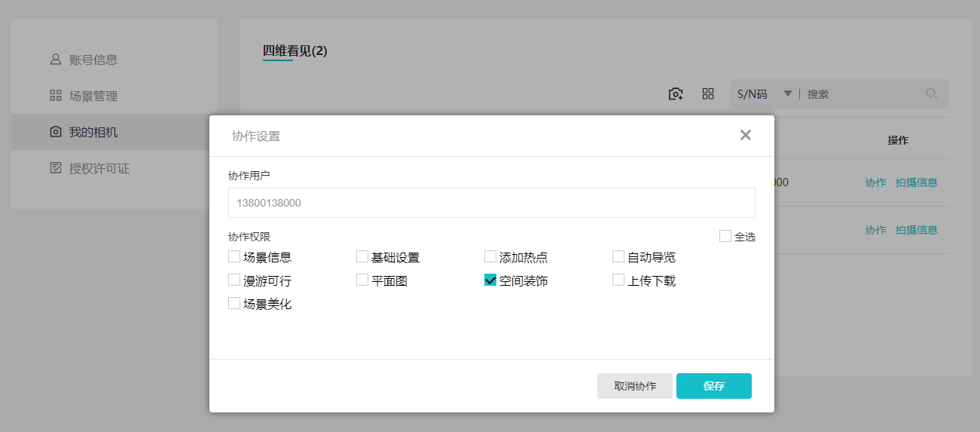Viewport: 980px width, 432px height.
Task: Uncheck the 空间装饰 permission
Action: click(490, 280)
